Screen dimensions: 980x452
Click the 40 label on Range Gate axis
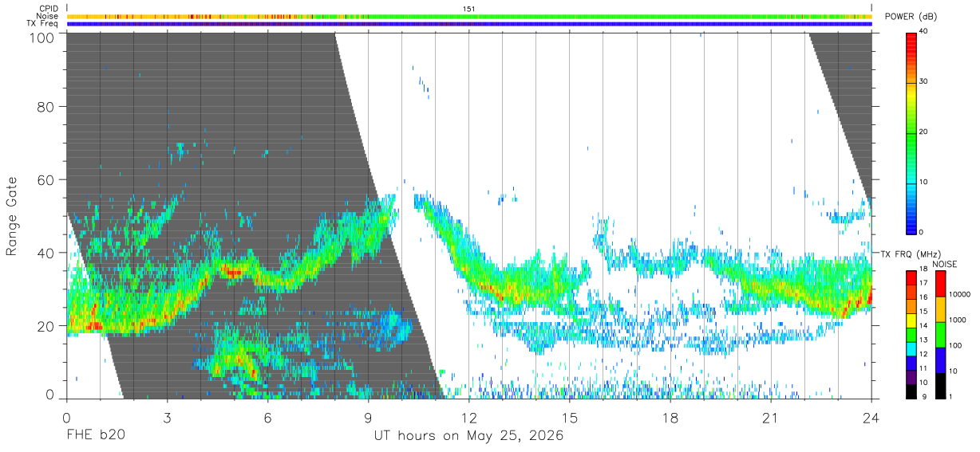[46, 253]
